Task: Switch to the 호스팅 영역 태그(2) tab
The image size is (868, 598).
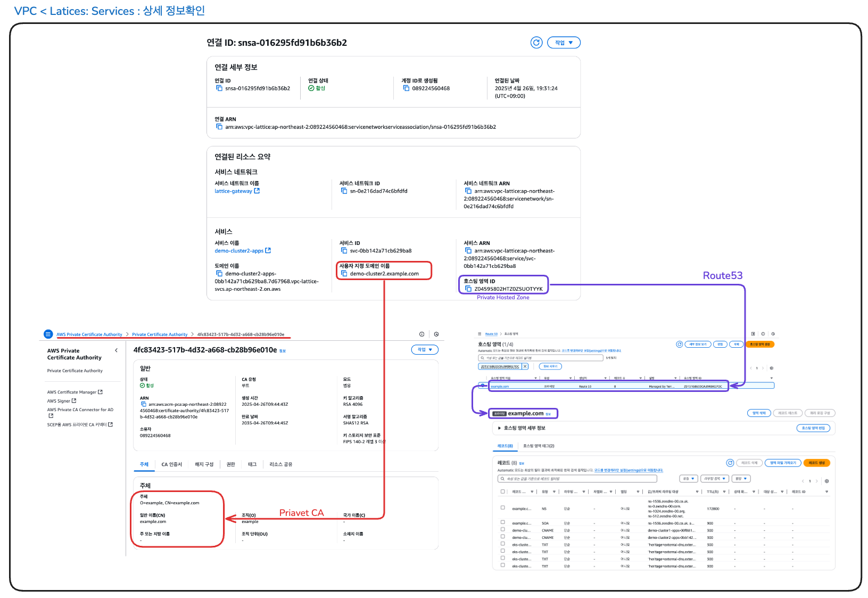Action: tap(539, 446)
